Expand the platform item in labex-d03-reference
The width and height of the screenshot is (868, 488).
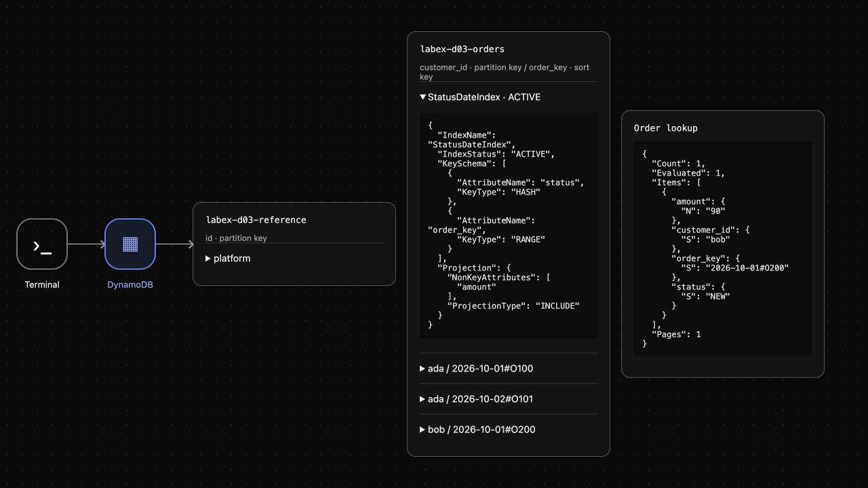(294, 258)
